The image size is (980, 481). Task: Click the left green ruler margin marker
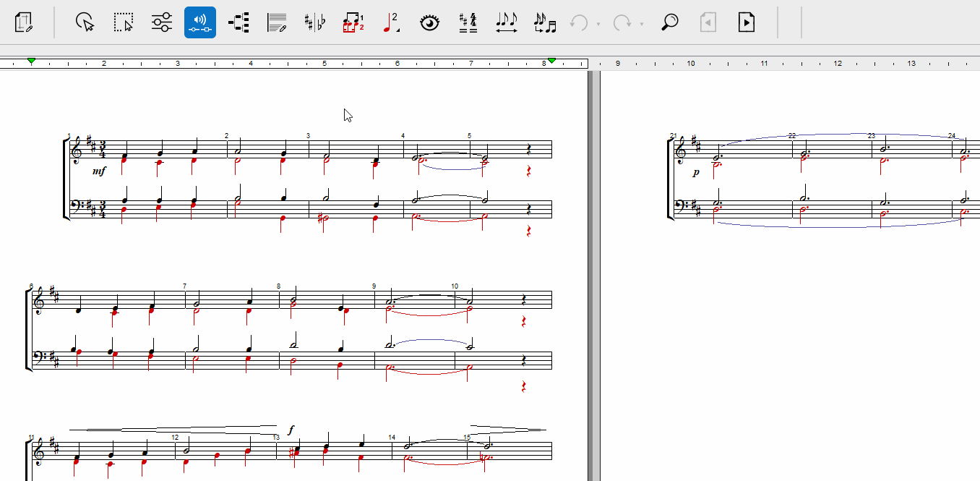tap(31, 61)
